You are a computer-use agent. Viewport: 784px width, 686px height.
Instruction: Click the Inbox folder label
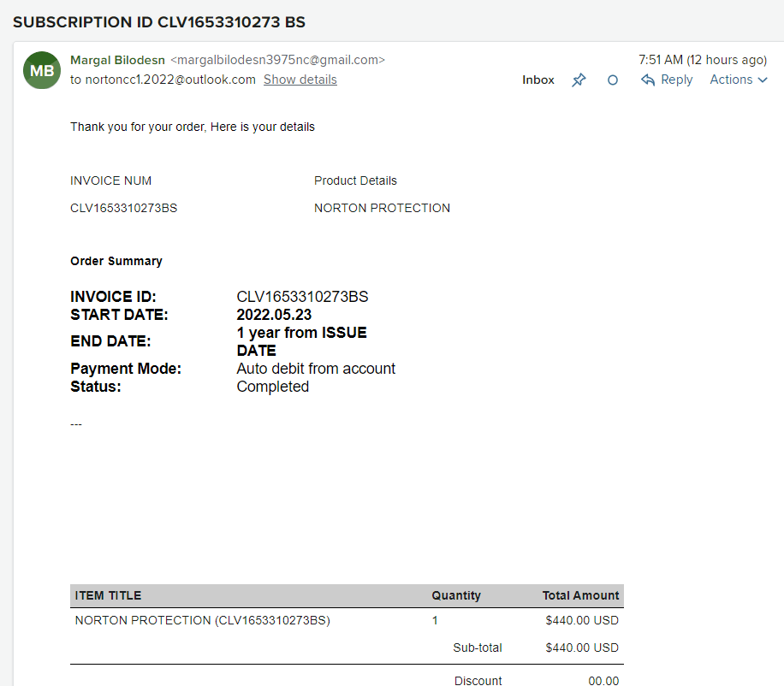pos(538,80)
